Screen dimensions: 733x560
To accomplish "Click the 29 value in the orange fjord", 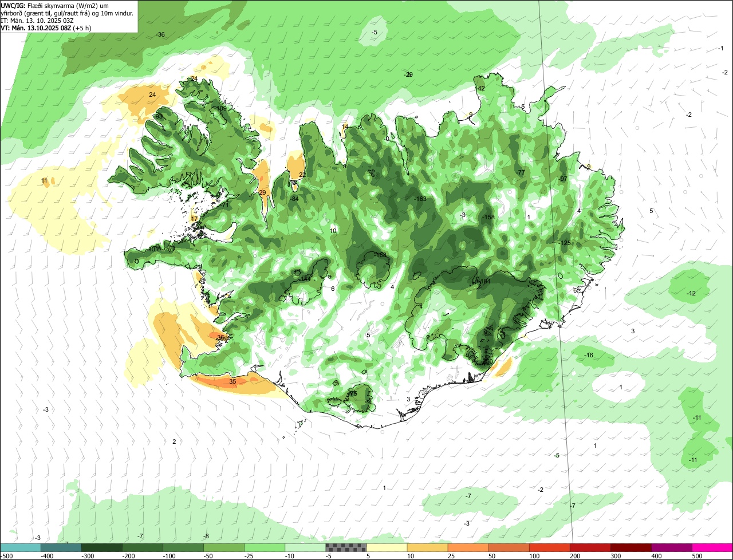I will tap(262, 192).
